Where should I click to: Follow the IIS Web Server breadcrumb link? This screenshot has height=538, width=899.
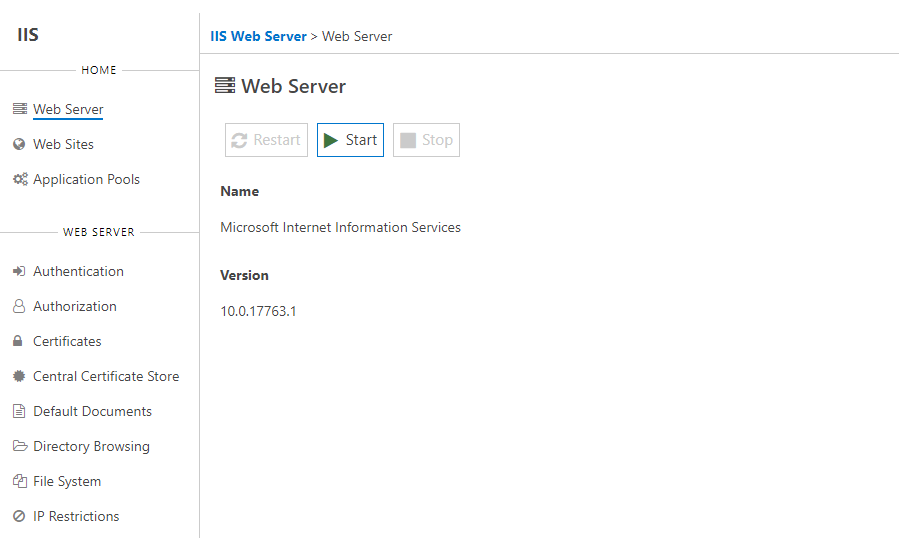pos(258,36)
